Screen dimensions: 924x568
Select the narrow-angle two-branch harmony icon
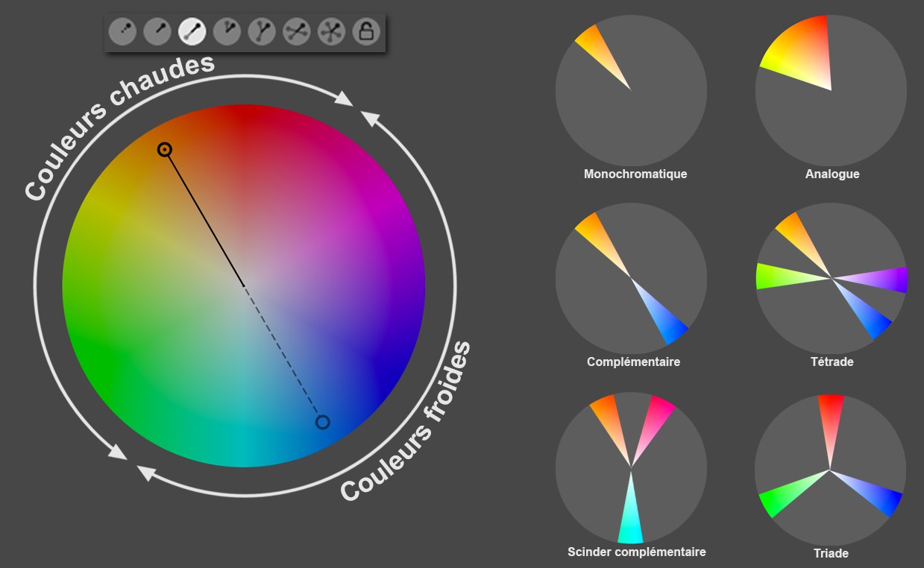pos(227,31)
